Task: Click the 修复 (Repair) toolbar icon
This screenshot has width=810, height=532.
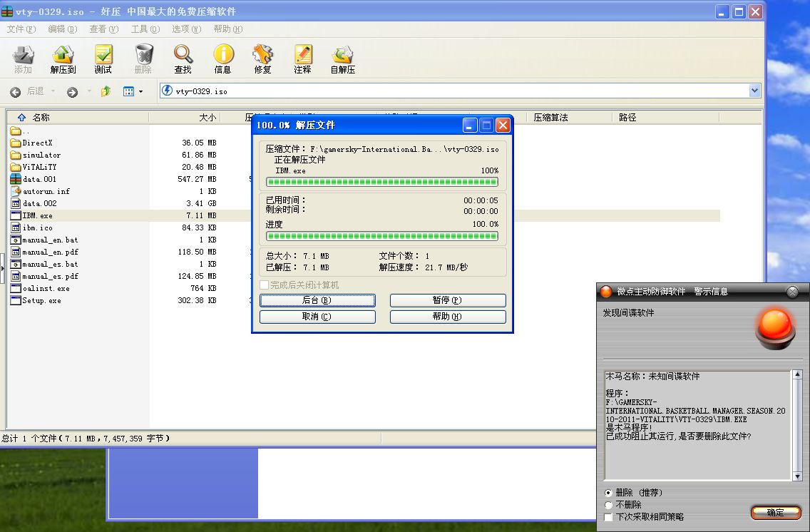Action: [x=262, y=59]
